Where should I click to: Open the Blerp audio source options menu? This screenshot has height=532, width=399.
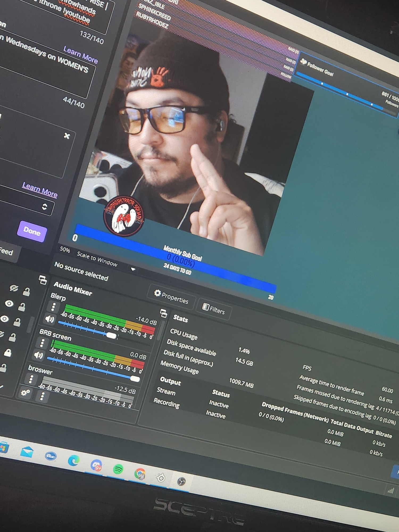coord(53,307)
